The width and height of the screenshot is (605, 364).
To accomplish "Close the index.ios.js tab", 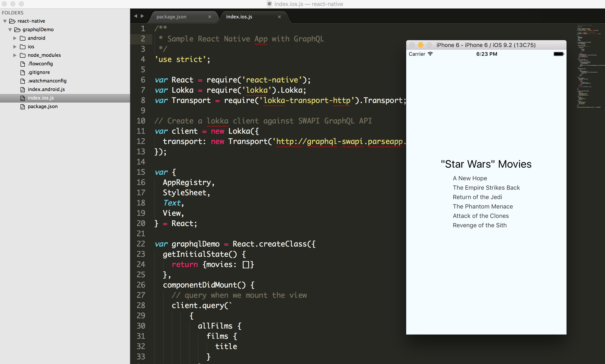I will click(x=279, y=17).
